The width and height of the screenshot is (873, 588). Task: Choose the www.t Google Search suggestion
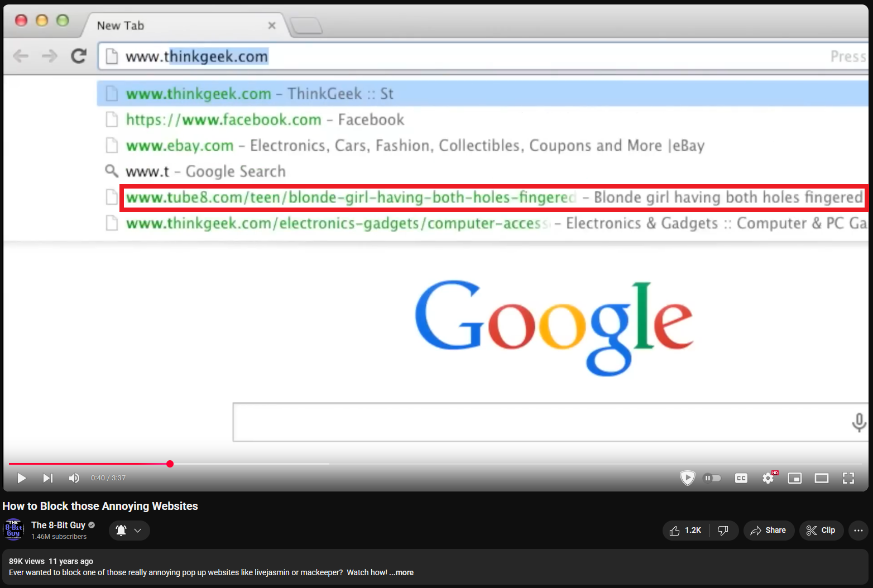point(482,171)
